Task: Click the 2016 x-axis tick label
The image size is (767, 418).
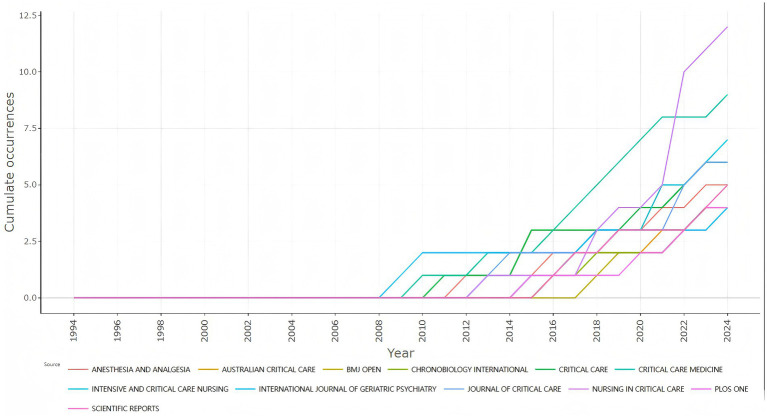Action: (x=553, y=330)
